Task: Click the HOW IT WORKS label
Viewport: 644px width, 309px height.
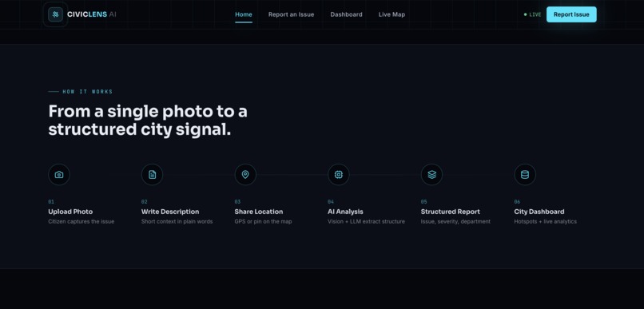Action: (87, 92)
